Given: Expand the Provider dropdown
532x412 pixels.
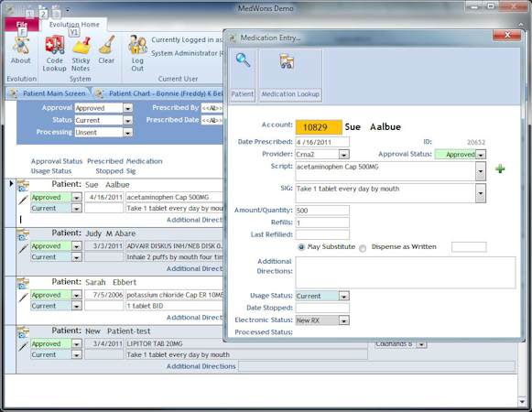Looking at the screenshot, I should [343, 155].
